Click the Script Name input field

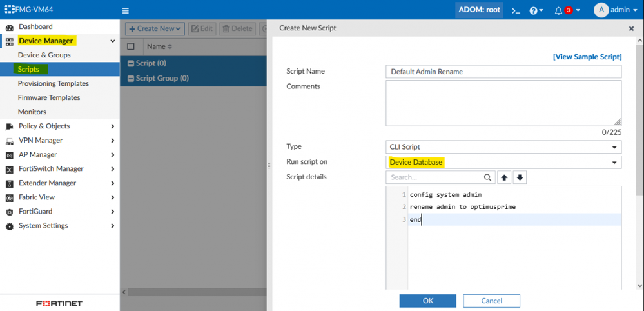coord(503,72)
